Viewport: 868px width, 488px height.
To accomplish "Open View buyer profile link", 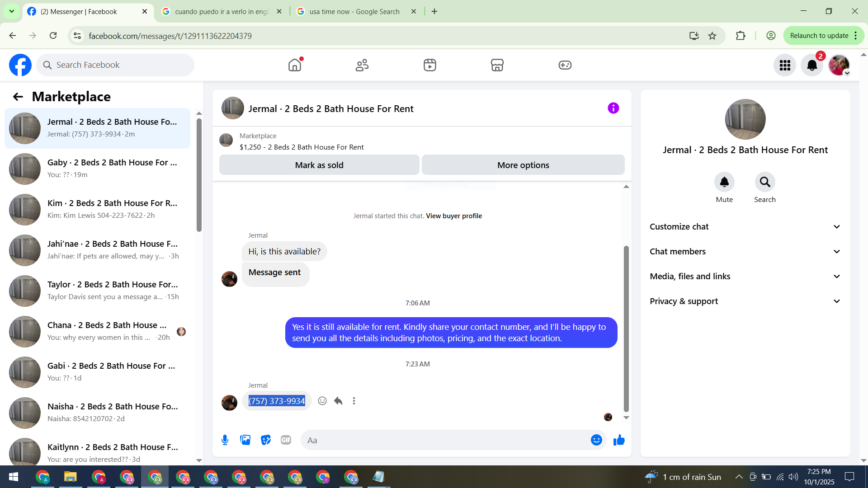I will click(x=454, y=216).
